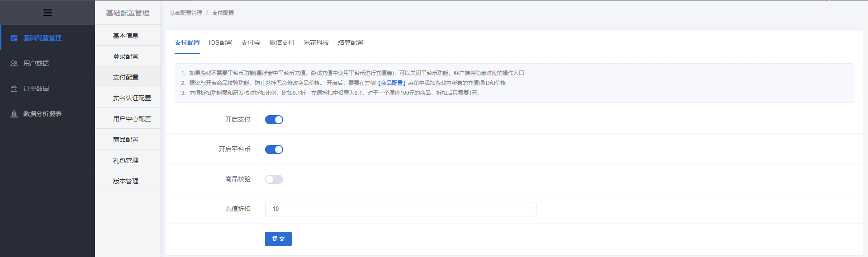Click the 充值折扣 label
This screenshot has width=868, height=257.
238,209
